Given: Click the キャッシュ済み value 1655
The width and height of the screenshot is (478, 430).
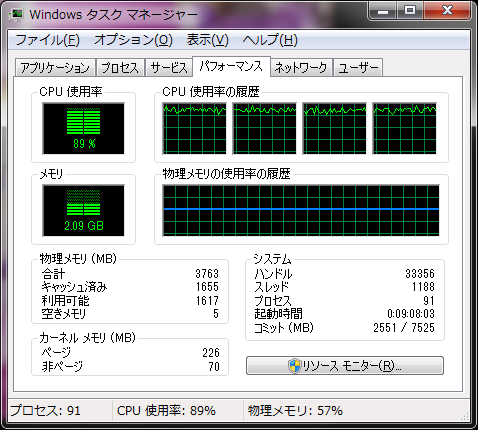Looking at the screenshot, I should [x=207, y=287].
